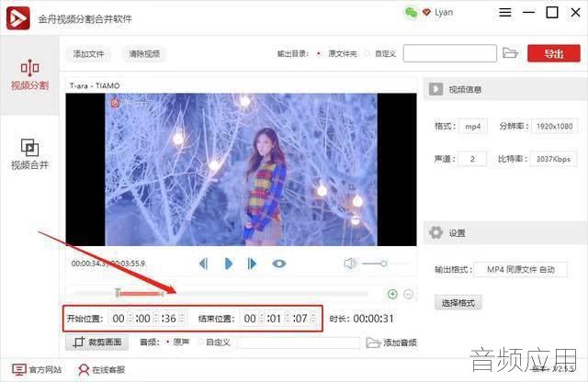Click the 添加音频 folder icon
588x382 pixels.
pyautogui.click(x=373, y=343)
